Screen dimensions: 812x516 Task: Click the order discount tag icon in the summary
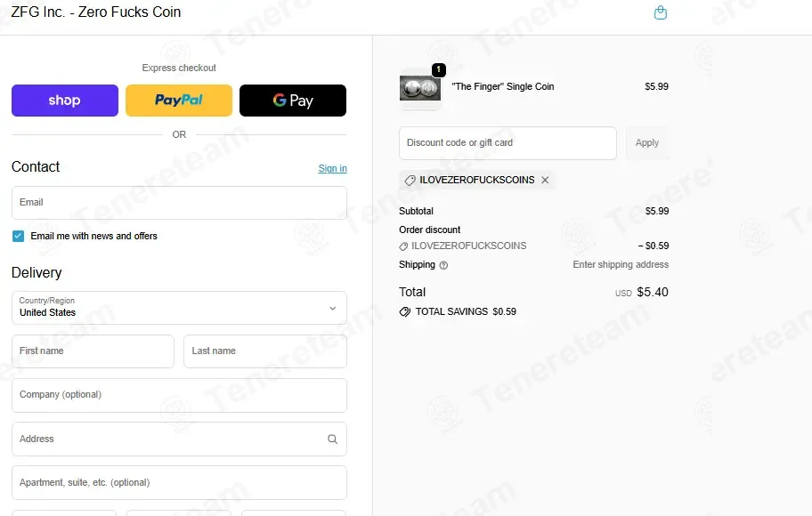[x=403, y=246]
